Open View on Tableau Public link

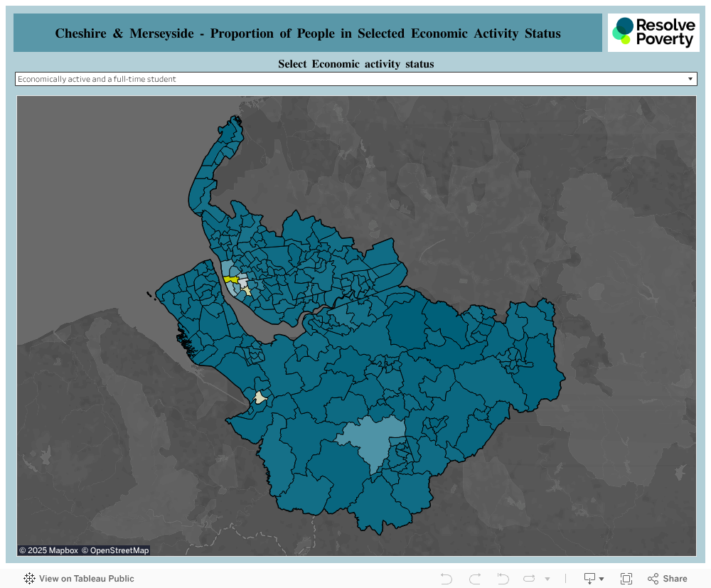coord(79,579)
